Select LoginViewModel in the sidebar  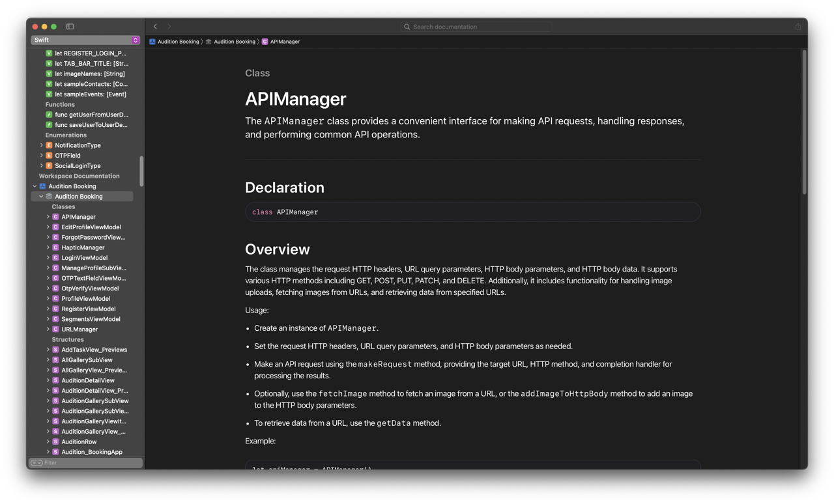point(84,258)
